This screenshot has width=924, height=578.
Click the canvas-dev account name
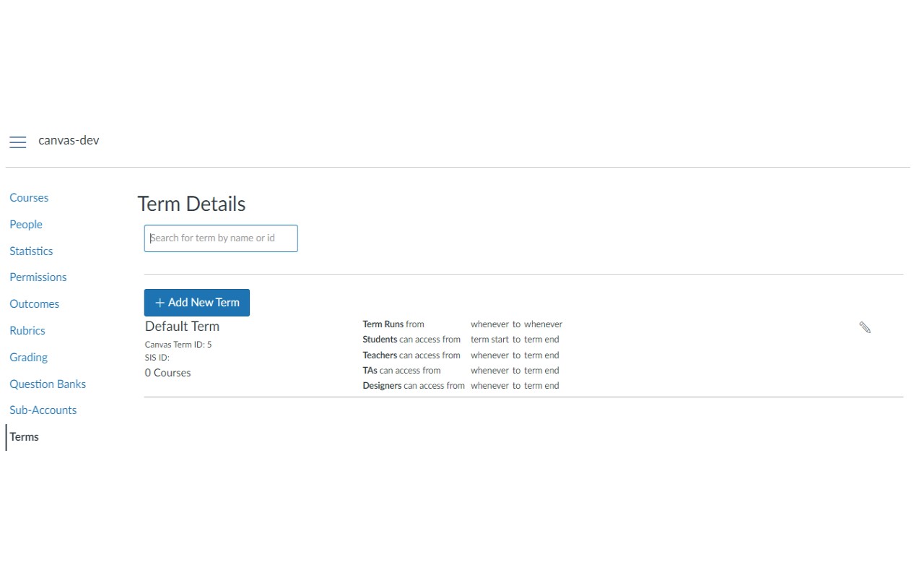[x=69, y=140]
